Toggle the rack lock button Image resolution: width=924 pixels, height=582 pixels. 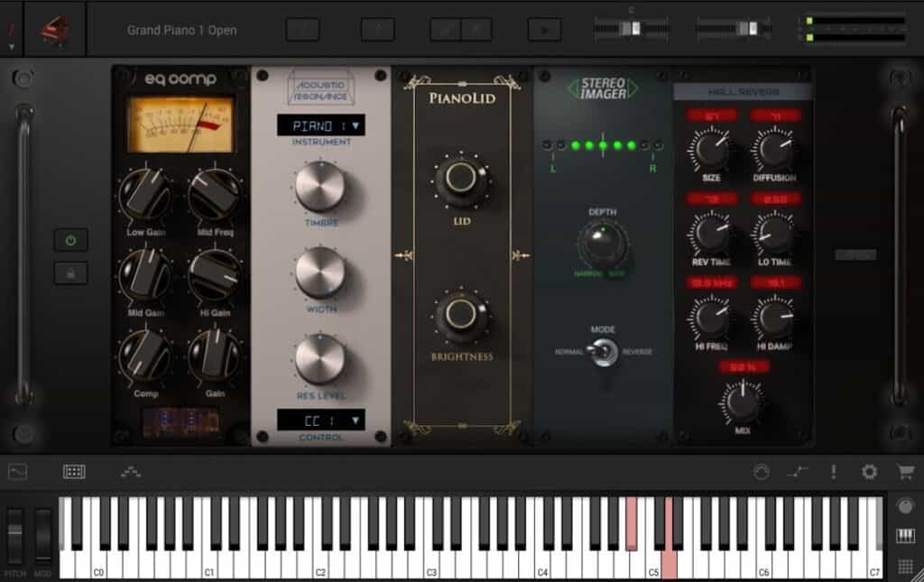pyautogui.click(x=70, y=273)
